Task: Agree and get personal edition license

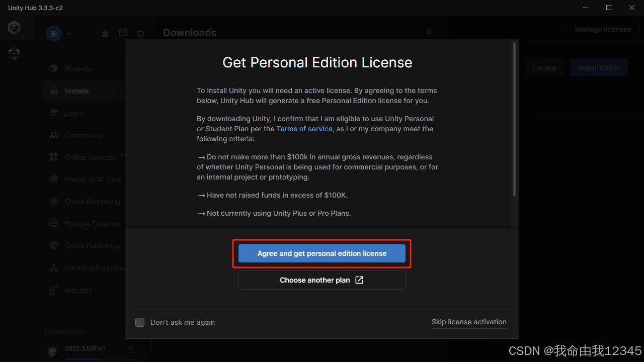Action: 322,253
